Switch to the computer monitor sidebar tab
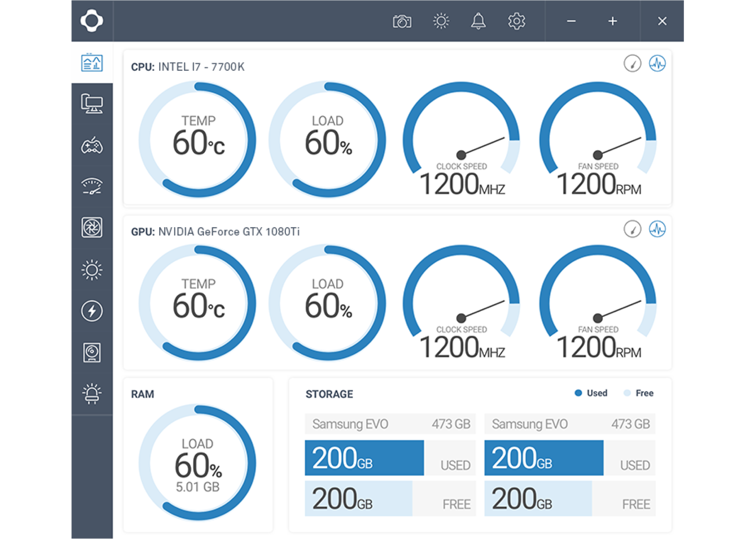 (92, 104)
